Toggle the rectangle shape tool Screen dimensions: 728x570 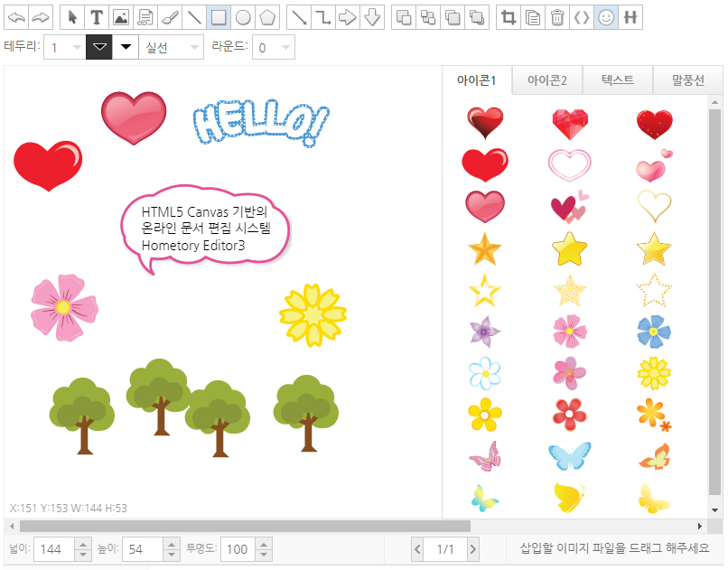[219, 18]
